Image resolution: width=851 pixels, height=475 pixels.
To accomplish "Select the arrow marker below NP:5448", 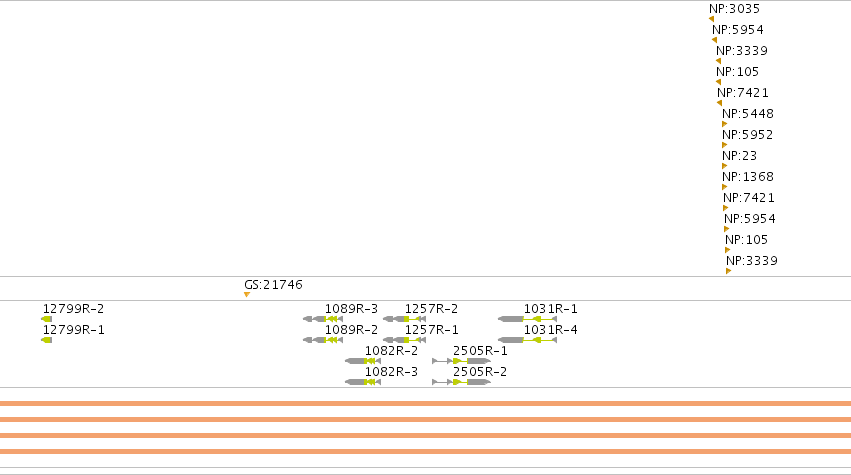I will tap(725, 124).
